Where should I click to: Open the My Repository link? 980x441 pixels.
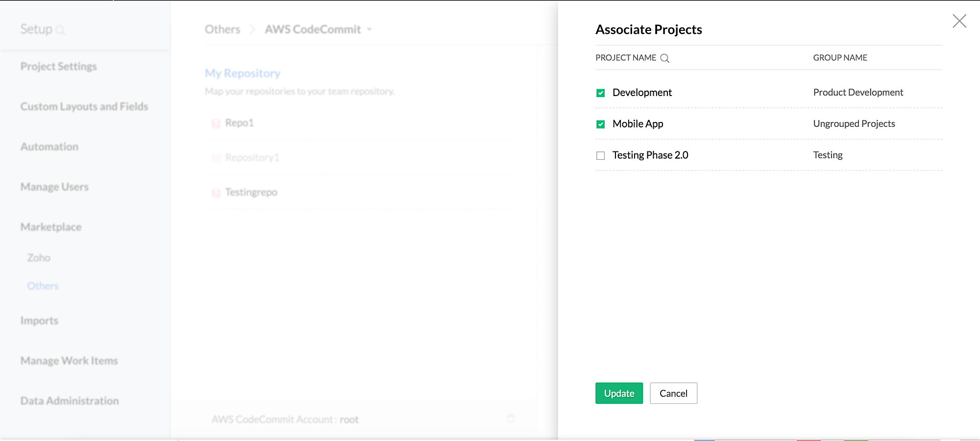243,73
